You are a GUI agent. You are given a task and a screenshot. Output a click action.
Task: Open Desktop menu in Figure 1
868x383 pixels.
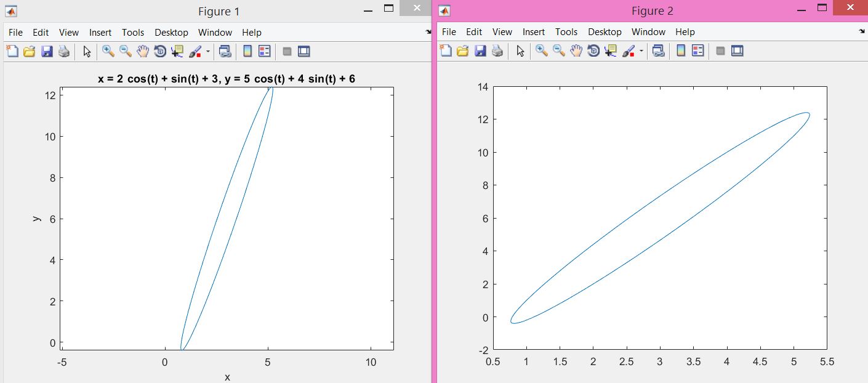(x=171, y=32)
